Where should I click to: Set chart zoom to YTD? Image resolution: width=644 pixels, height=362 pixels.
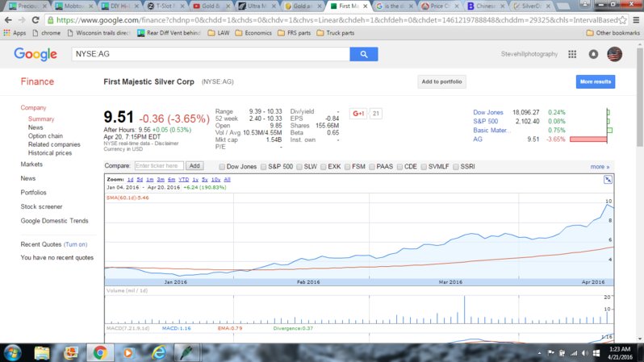[x=183, y=180]
